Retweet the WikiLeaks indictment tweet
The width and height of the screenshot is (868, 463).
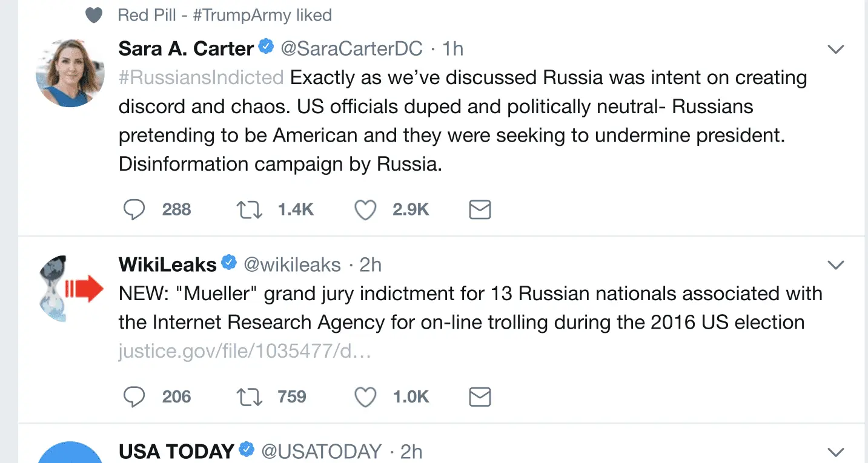249,397
